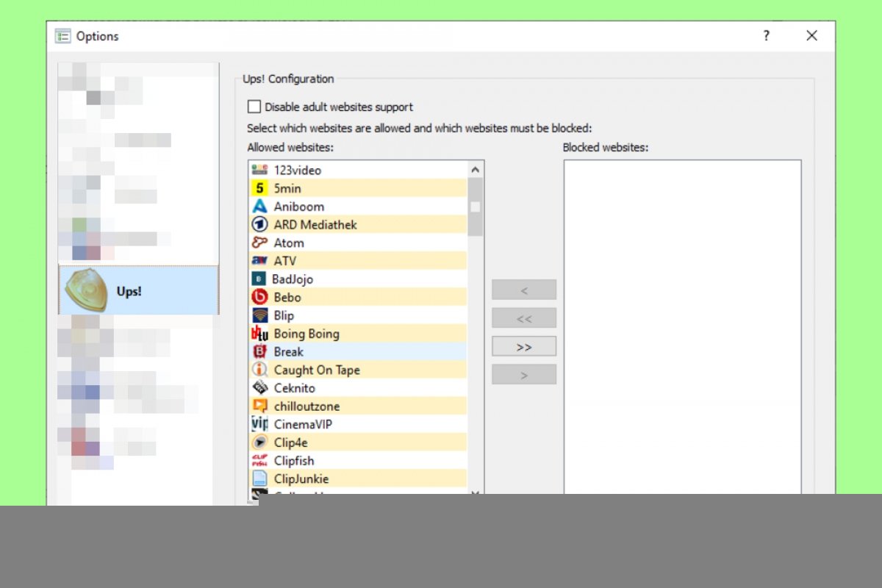
Task: Click the single right arrow move button
Action: tap(524, 375)
